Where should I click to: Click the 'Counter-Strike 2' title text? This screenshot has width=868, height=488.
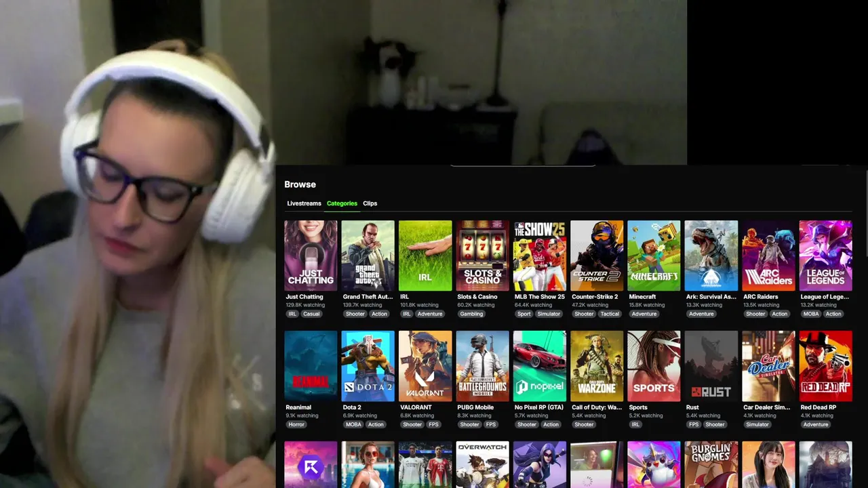(x=595, y=297)
